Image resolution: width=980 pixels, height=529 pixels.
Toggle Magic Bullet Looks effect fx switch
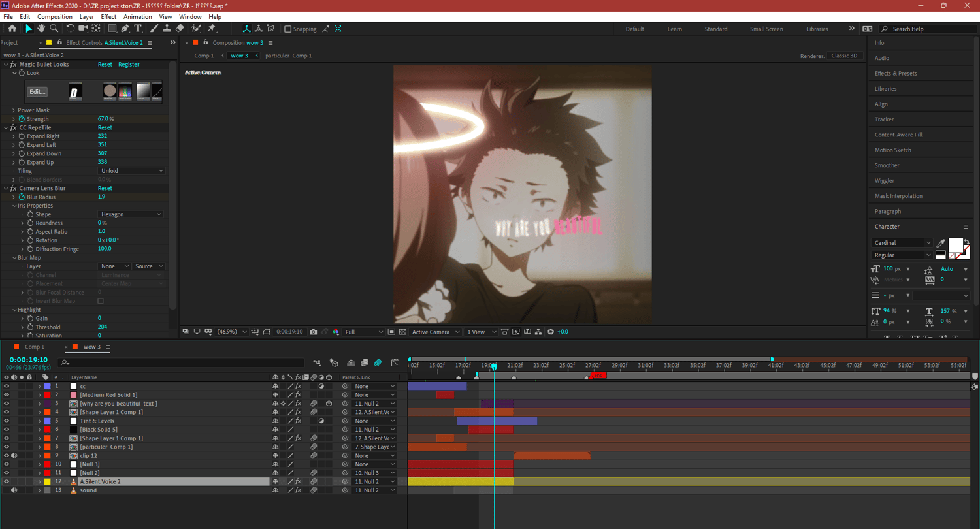12,64
